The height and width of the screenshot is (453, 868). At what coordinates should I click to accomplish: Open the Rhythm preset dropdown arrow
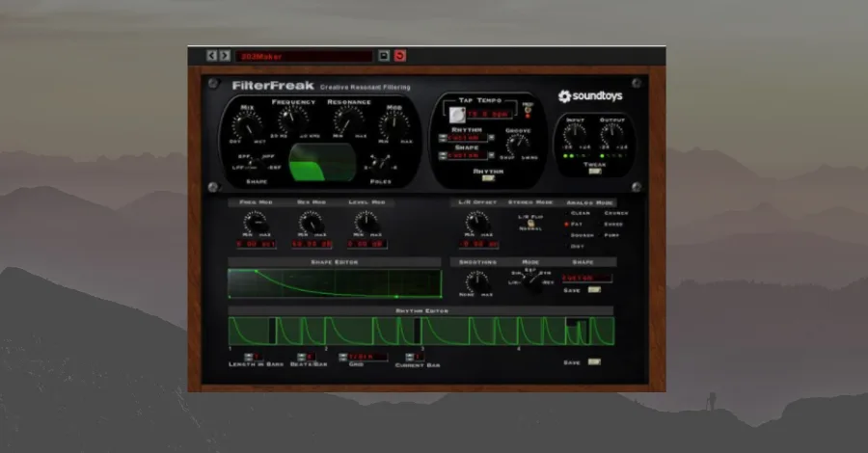click(491, 138)
